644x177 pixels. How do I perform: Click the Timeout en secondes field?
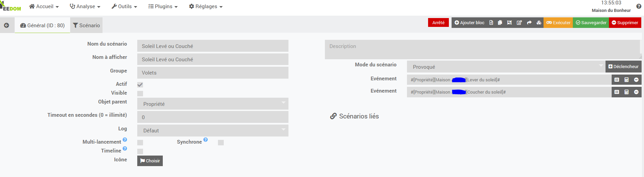coord(213,117)
